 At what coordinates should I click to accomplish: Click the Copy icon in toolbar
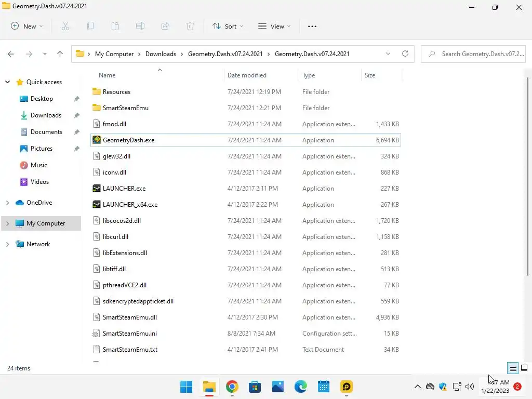pos(90,26)
